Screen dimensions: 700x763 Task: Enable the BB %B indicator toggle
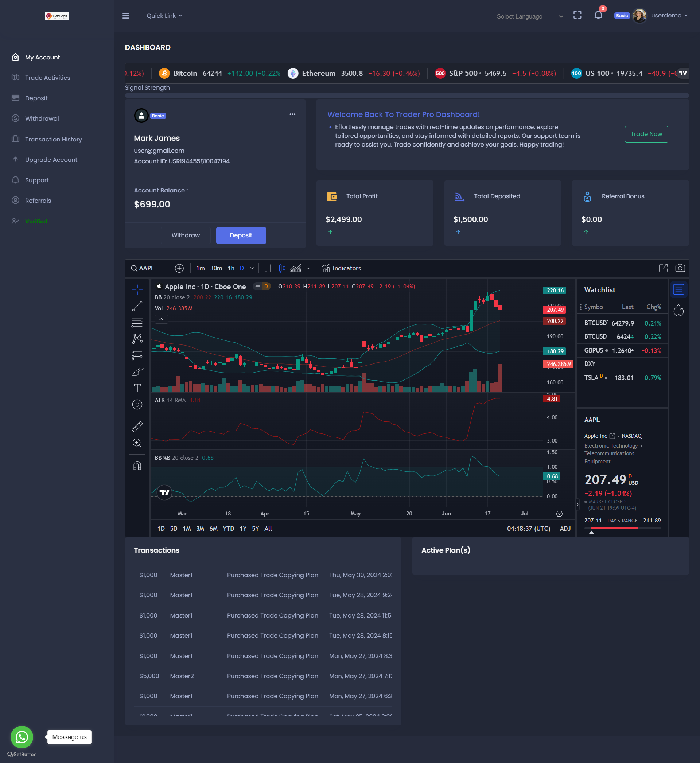point(164,458)
